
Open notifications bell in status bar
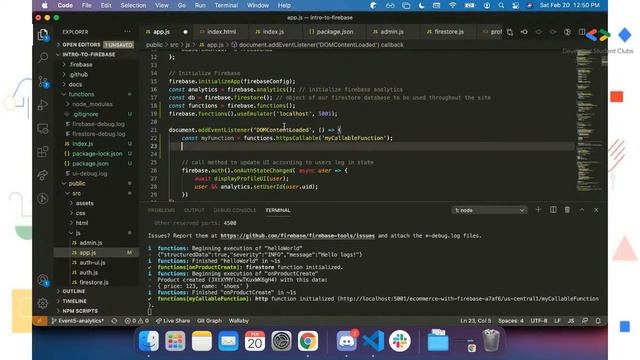tap(598, 321)
